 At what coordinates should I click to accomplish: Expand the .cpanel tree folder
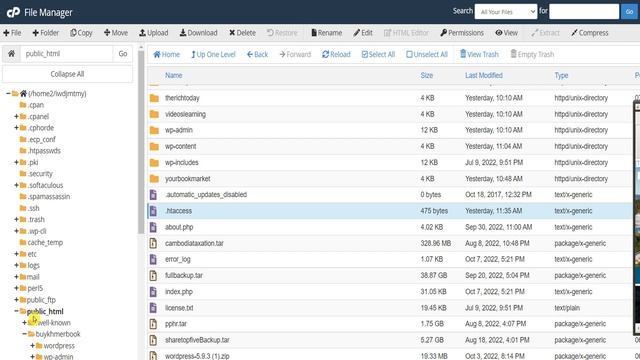click(16, 116)
